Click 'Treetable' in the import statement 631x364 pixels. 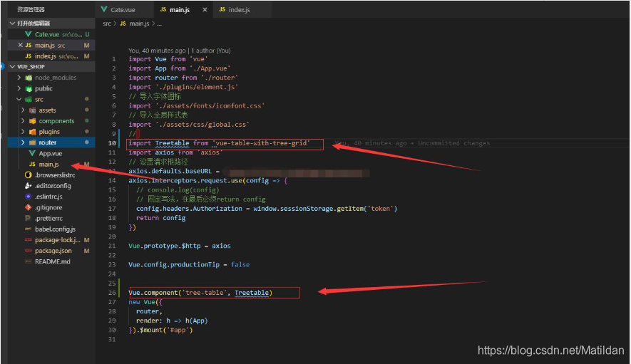click(172, 143)
